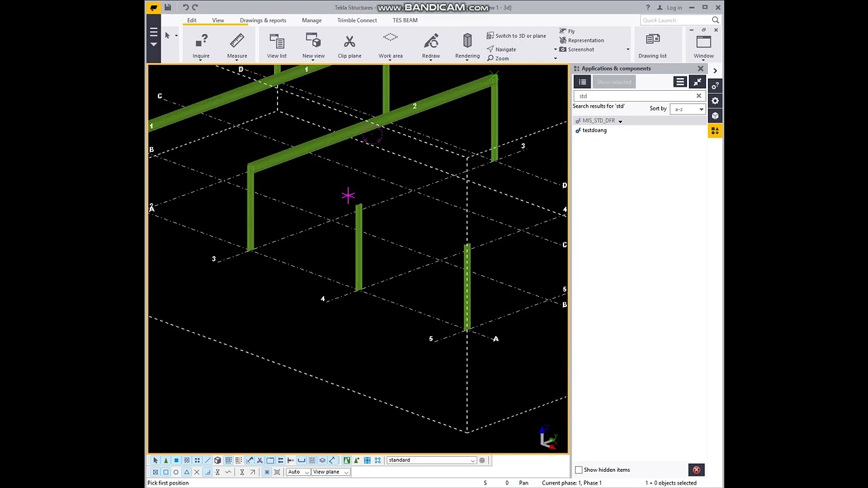Screen dimensions: 868x488
Task: Open the catalog hamburger menu
Action: 680,82
